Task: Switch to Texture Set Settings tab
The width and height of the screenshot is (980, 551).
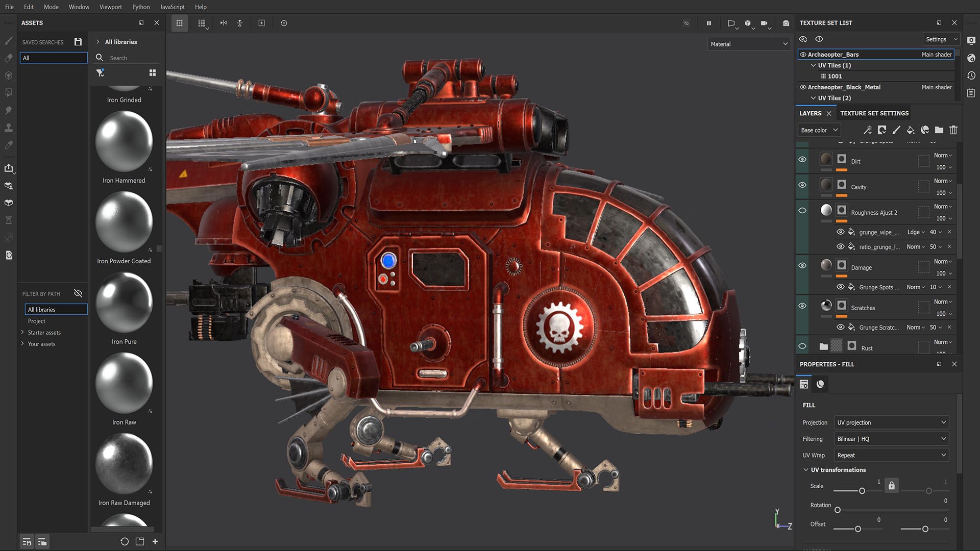Action: (x=874, y=113)
